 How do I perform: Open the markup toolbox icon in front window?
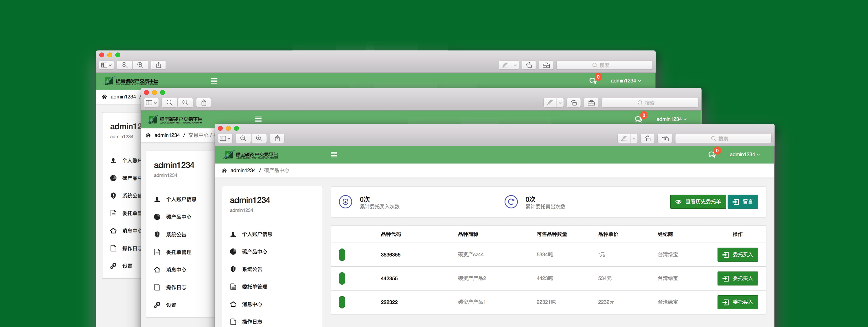click(665, 138)
